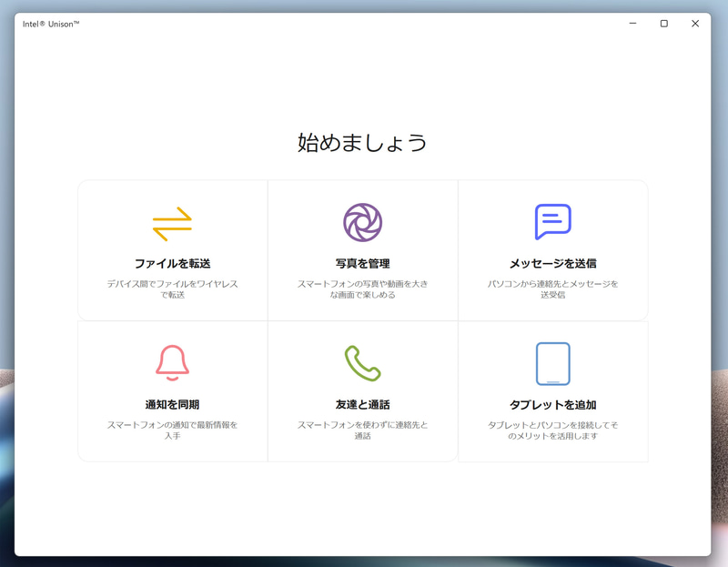Maximize the Intel Unison window
The image size is (728, 567).
point(662,24)
